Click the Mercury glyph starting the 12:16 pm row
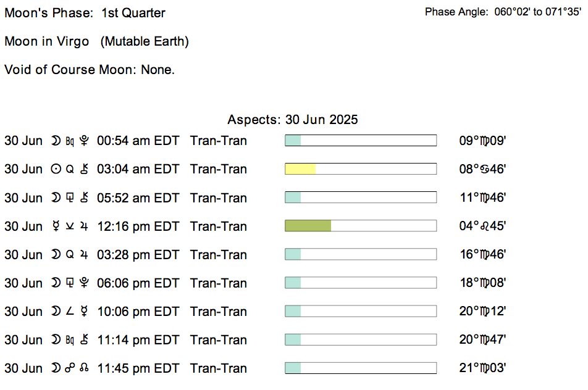 [56, 226]
